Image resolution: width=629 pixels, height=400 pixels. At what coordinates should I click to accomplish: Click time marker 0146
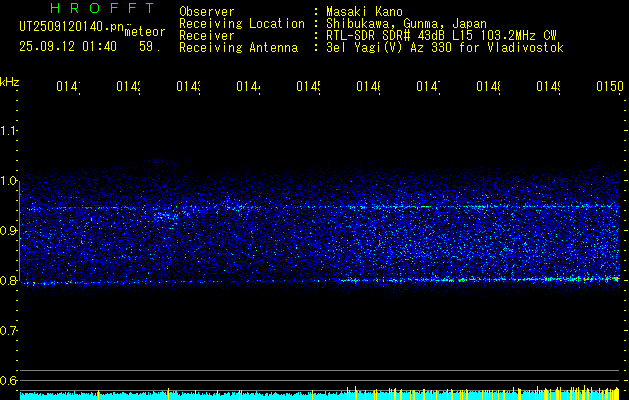[369, 86]
